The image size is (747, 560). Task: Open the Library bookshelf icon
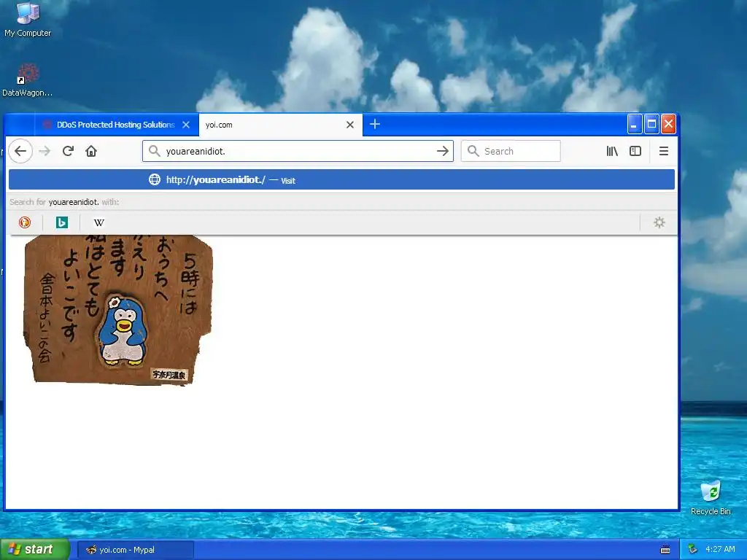pyautogui.click(x=612, y=152)
